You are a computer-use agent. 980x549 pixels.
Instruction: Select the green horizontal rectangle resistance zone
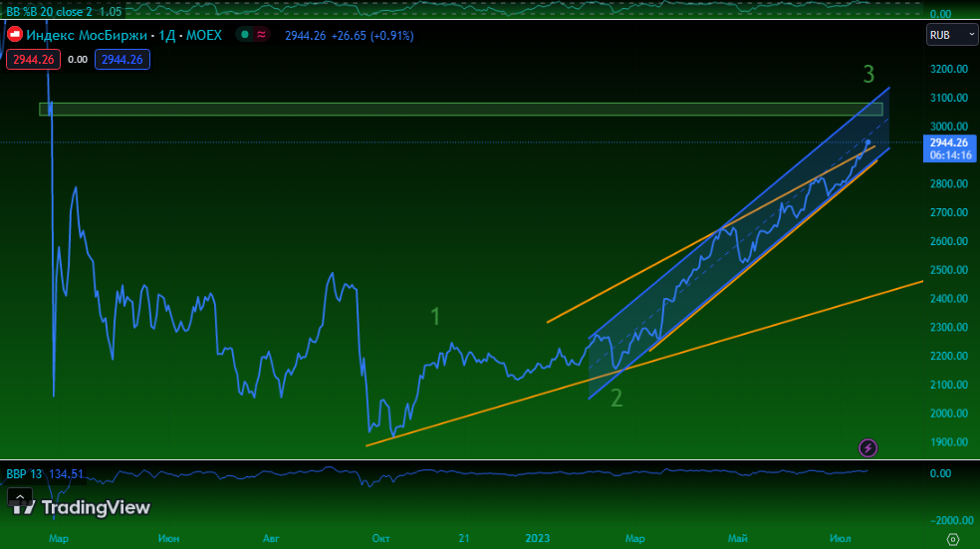click(461, 110)
